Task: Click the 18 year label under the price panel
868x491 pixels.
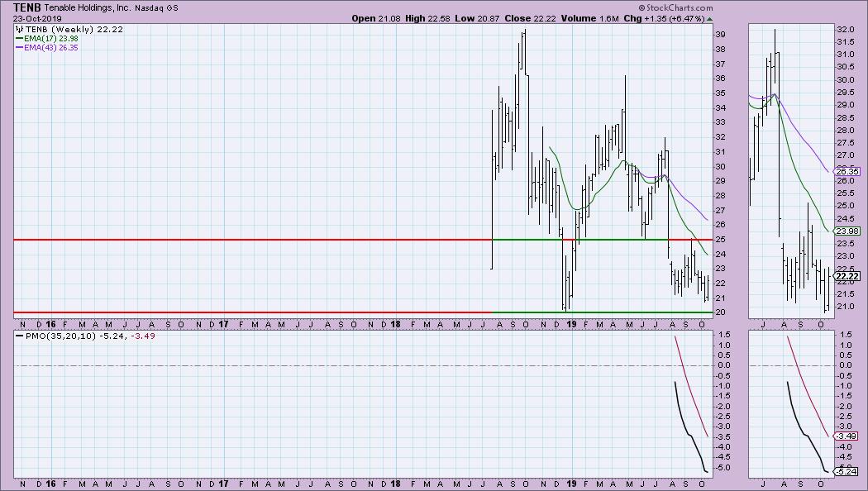Action: 395,324
